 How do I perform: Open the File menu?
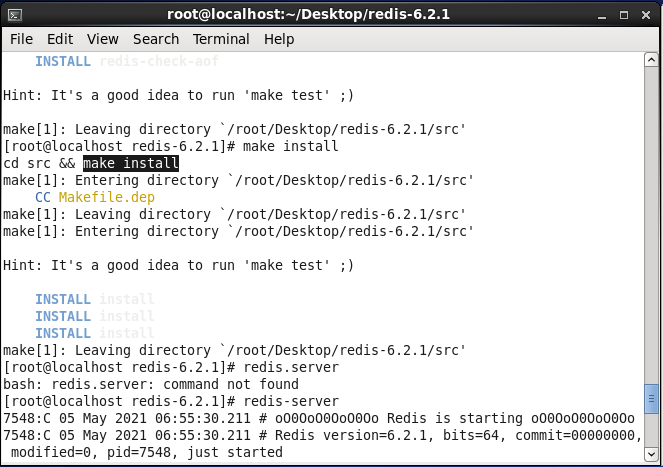(x=21, y=39)
